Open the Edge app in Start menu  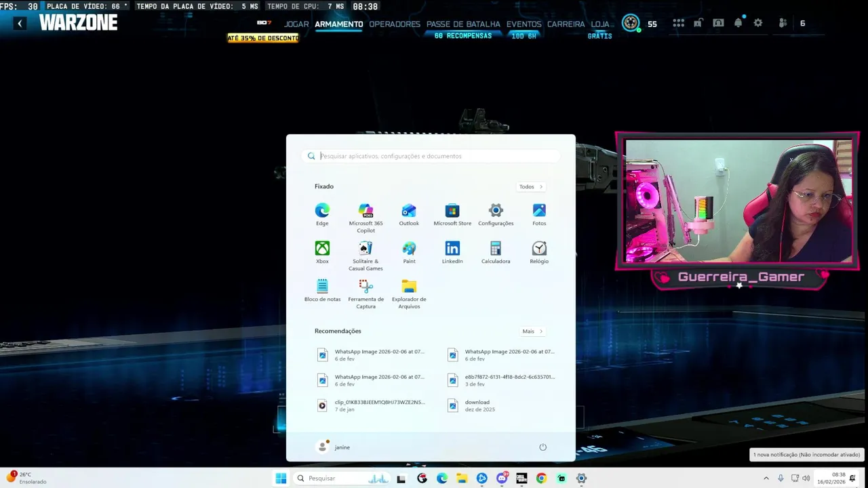pos(322,215)
